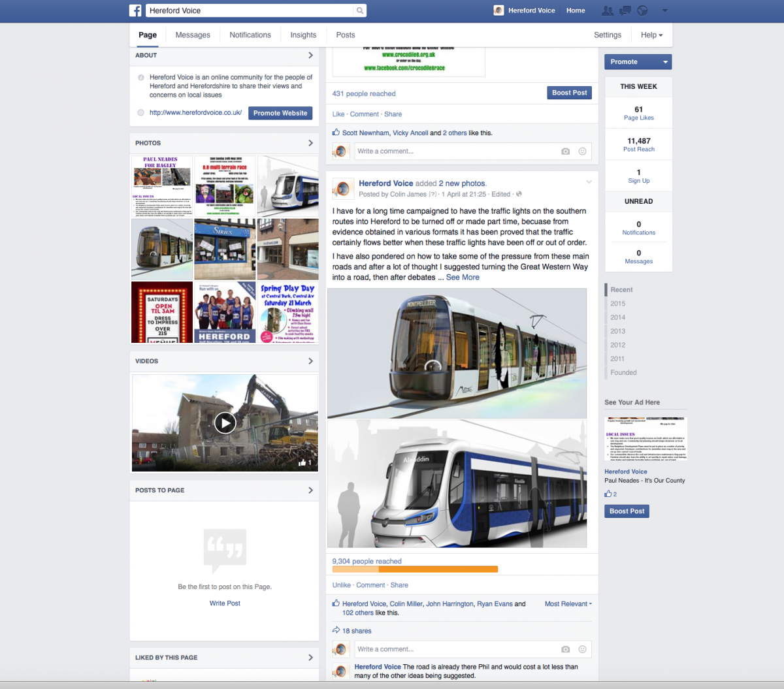784x689 pixels.
Task: Open the page Settings
Action: coord(608,35)
